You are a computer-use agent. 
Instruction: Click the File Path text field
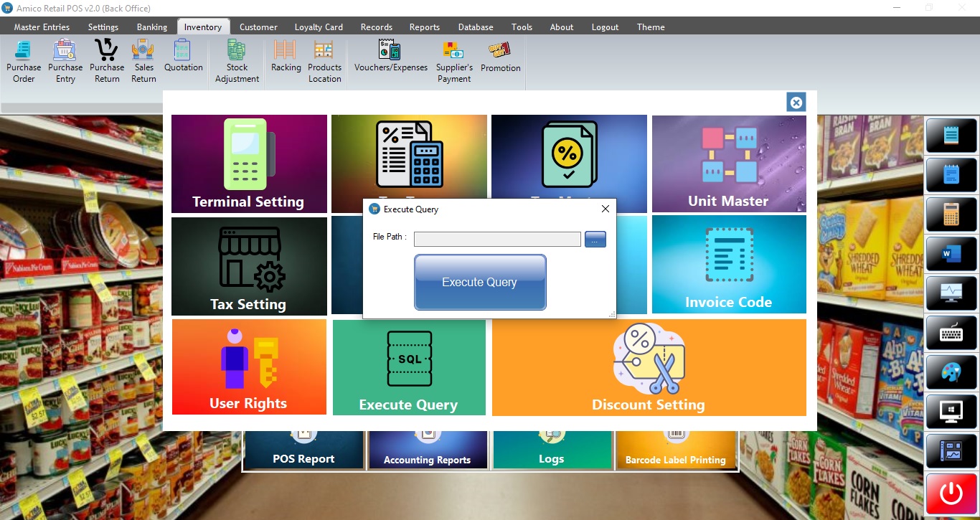497,240
